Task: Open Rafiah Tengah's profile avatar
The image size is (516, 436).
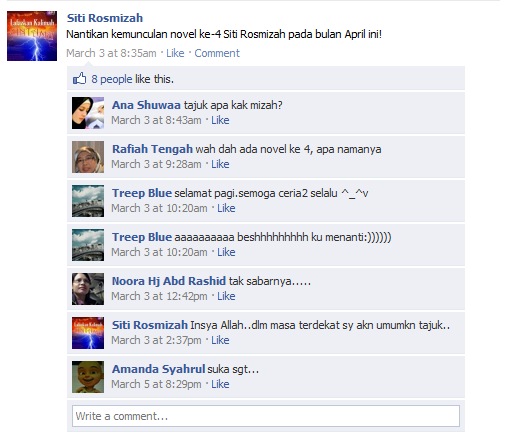Action: coord(88,157)
